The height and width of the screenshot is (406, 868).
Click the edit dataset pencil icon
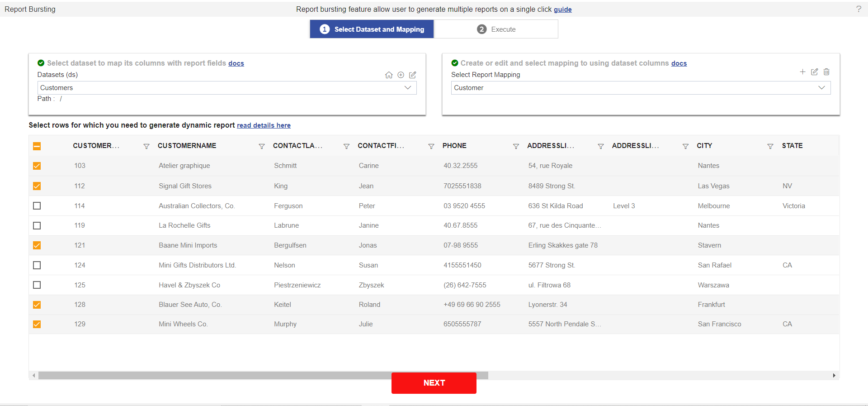[412, 75]
